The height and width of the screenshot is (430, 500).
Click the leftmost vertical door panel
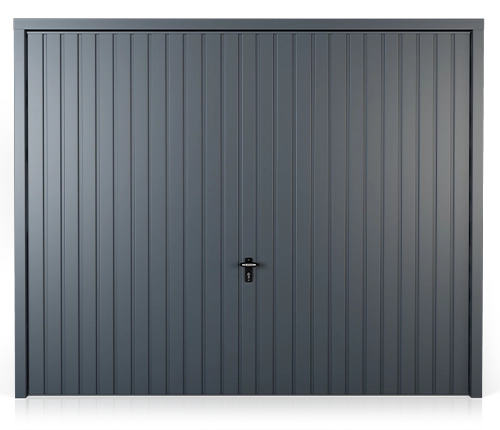(36, 213)
